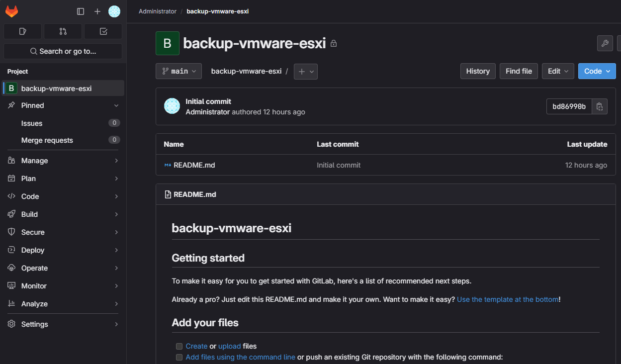This screenshot has height=364, width=621.
Task: Copy the commit SHA bd86990b
Action: pyautogui.click(x=600, y=106)
